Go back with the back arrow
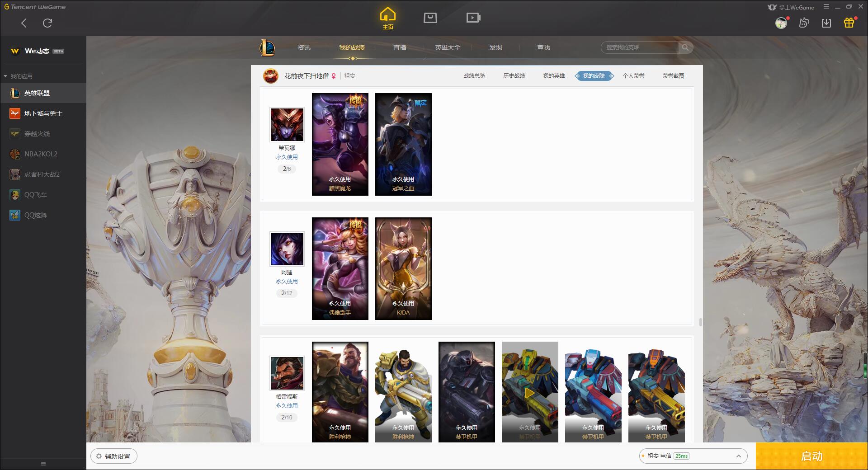The height and width of the screenshot is (470, 868). pyautogui.click(x=24, y=23)
